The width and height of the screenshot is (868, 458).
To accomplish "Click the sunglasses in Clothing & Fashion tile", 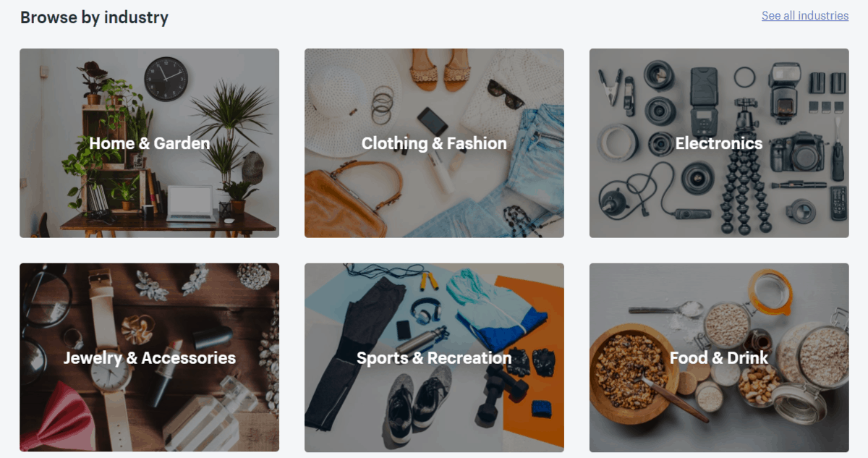I will pos(506,93).
